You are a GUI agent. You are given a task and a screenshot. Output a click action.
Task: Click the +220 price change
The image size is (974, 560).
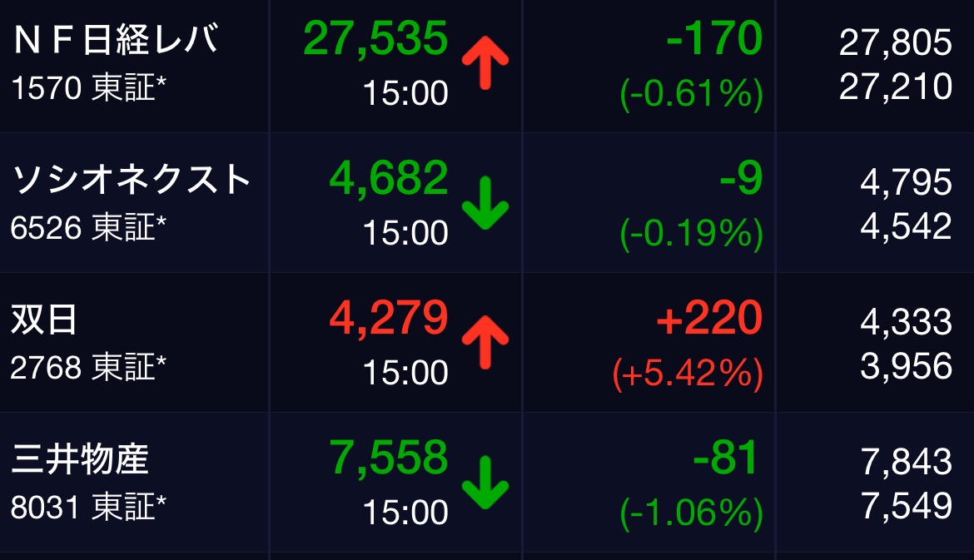tap(708, 318)
